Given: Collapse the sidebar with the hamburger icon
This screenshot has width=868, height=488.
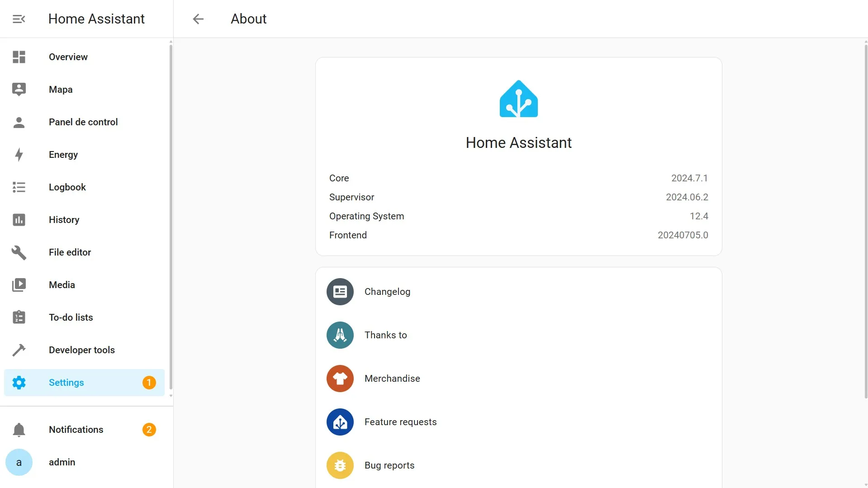Looking at the screenshot, I should coord(19,19).
